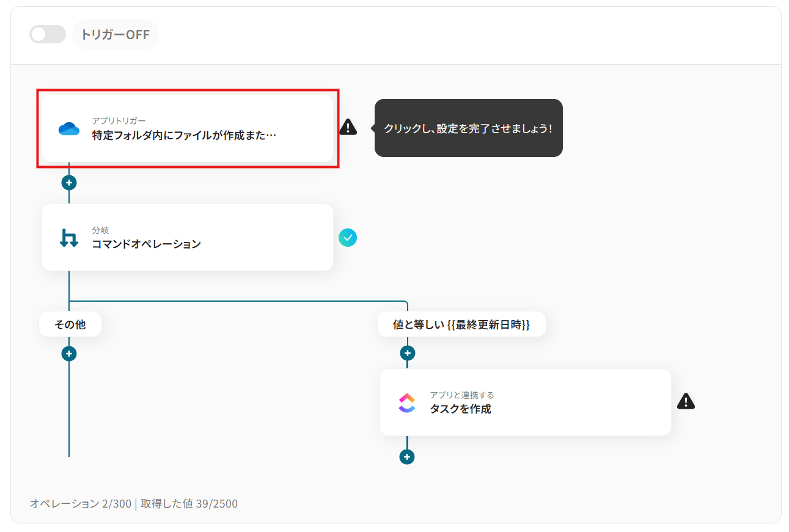Add an operation under the その他 branch
Viewport: 789px width, 532px height.
click(69, 353)
